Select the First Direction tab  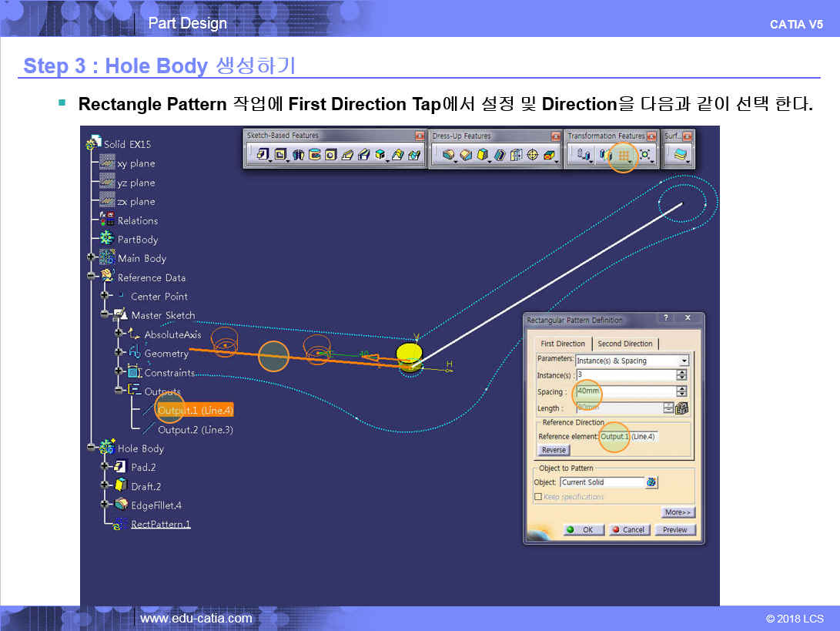(x=563, y=344)
